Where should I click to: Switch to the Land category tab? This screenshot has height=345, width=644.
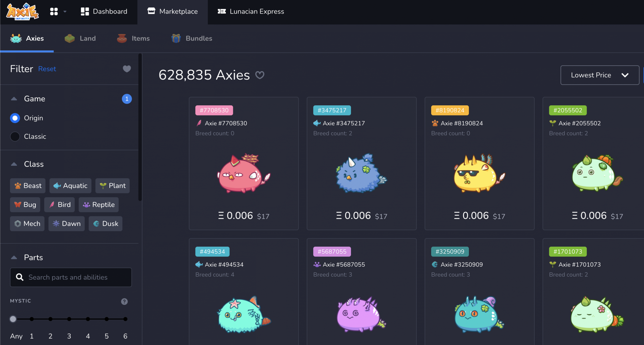[x=80, y=38]
